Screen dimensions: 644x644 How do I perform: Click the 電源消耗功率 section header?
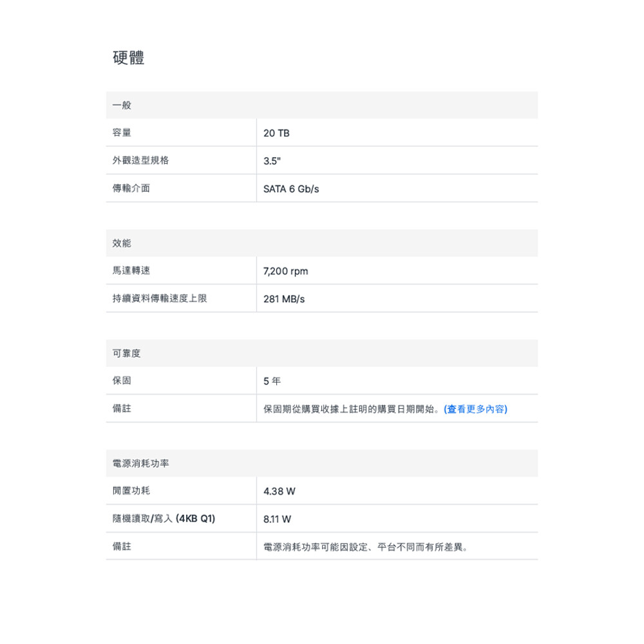point(140,464)
